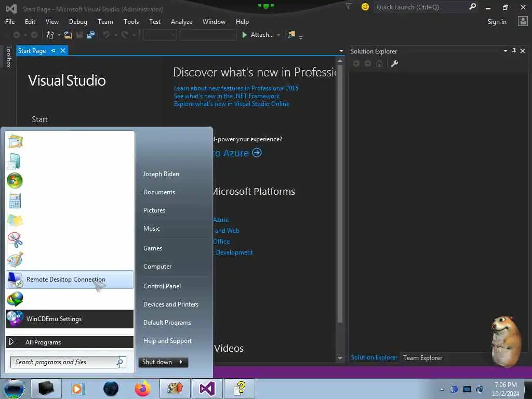This screenshot has width=532, height=399.
Task: Click Explore what's new in Visual Studio Online
Action: click(231, 104)
